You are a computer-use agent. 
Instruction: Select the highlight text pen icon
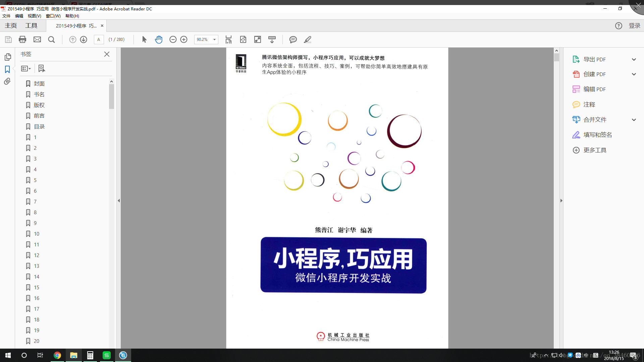coord(308,40)
